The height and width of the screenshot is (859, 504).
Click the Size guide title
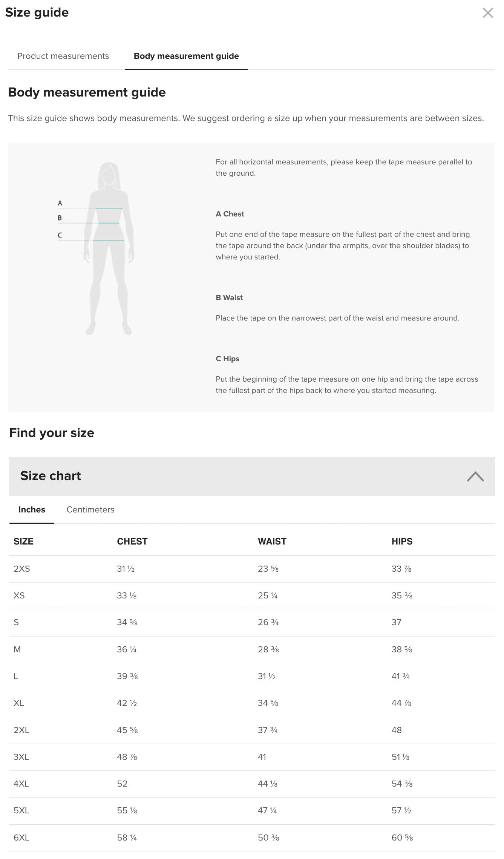[x=37, y=12]
